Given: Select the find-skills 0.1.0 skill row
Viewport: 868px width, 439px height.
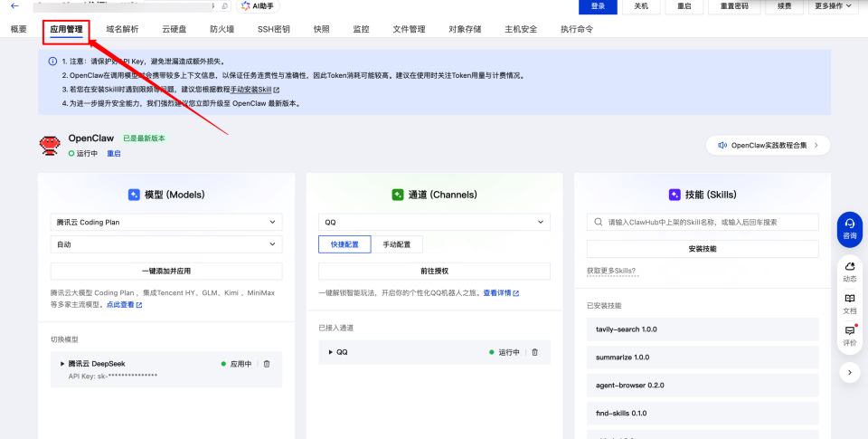Looking at the screenshot, I should tap(703, 413).
